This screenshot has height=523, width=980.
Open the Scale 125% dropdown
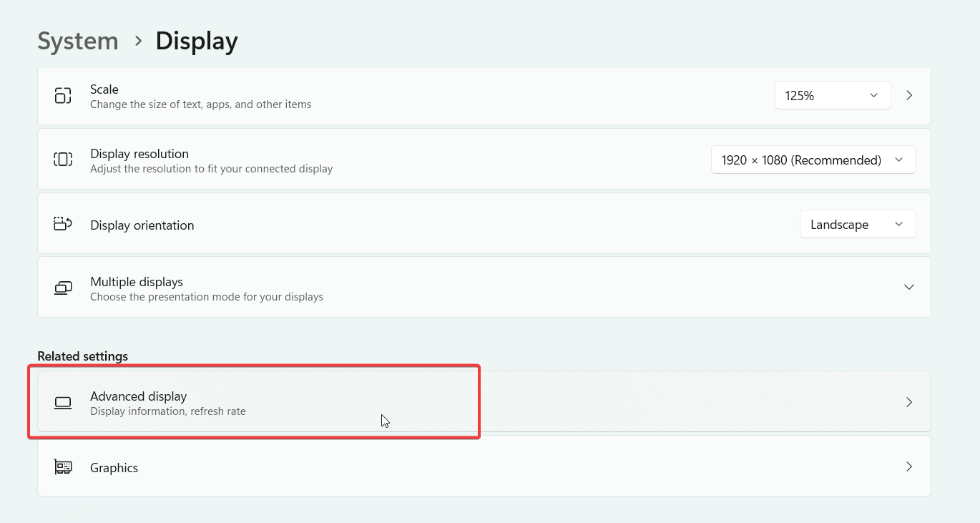[x=833, y=95]
